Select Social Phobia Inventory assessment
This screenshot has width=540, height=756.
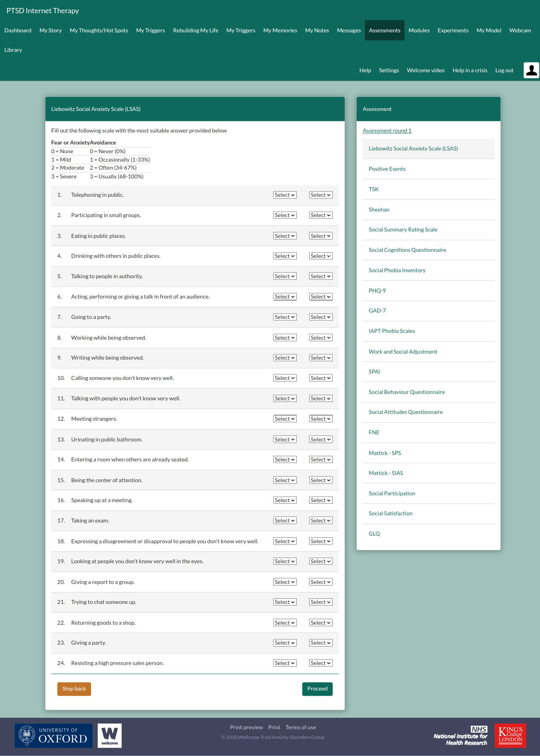[x=397, y=270]
